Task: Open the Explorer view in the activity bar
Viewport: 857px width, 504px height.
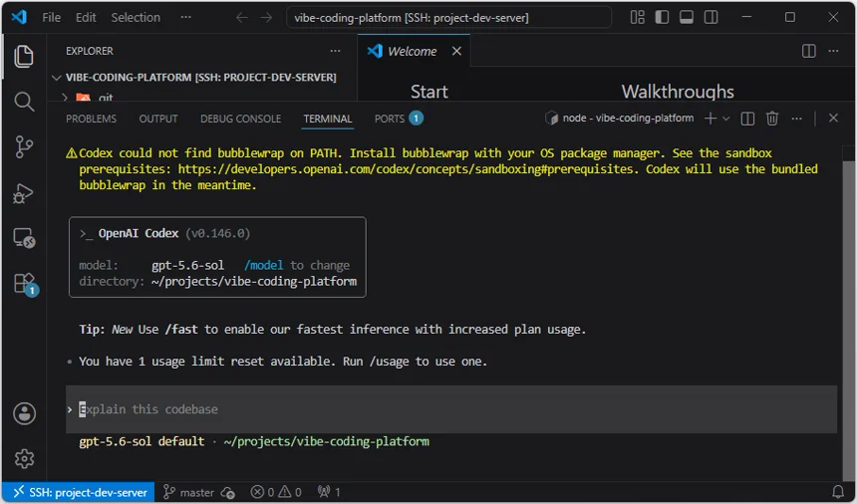Action: [24, 56]
